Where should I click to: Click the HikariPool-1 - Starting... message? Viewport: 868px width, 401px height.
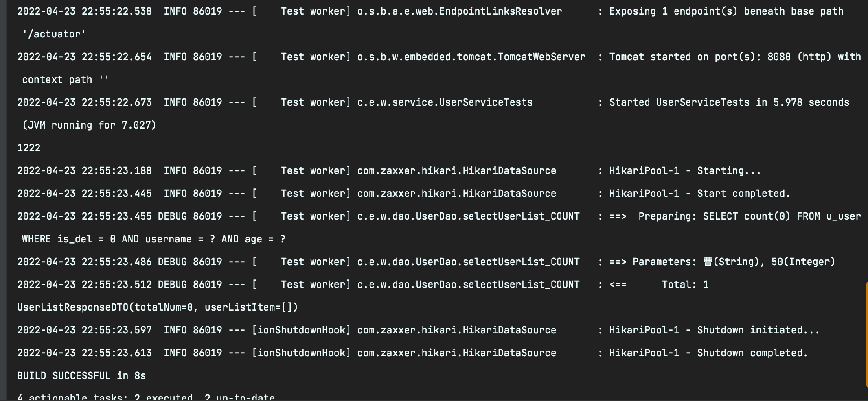click(x=685, y=170)
